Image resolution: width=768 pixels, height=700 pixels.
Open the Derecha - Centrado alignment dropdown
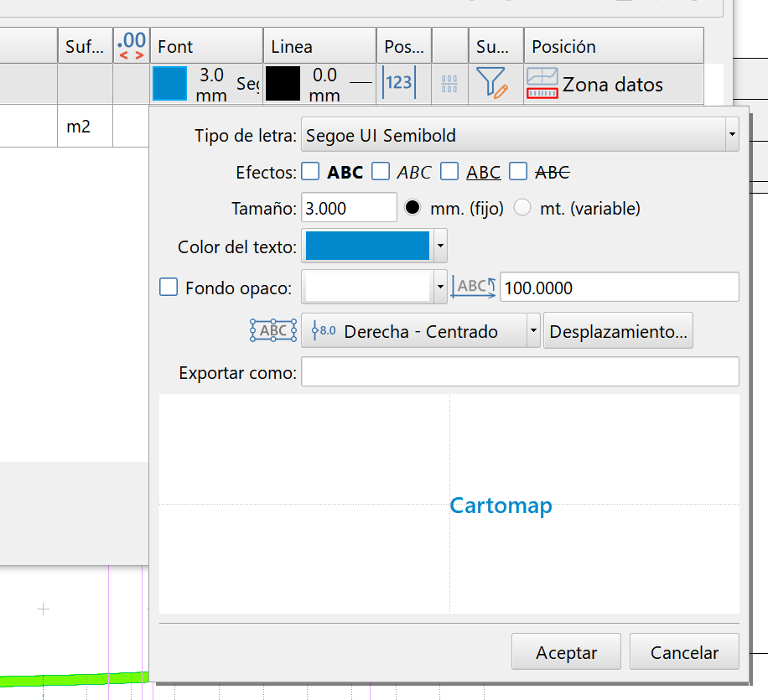[534, 330]
